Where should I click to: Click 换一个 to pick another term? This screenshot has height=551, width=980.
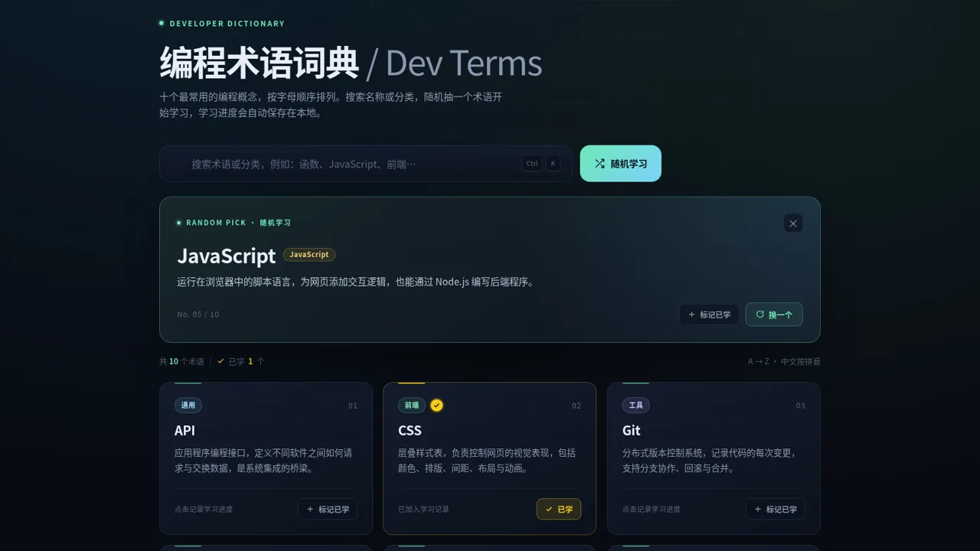[774, 315]
